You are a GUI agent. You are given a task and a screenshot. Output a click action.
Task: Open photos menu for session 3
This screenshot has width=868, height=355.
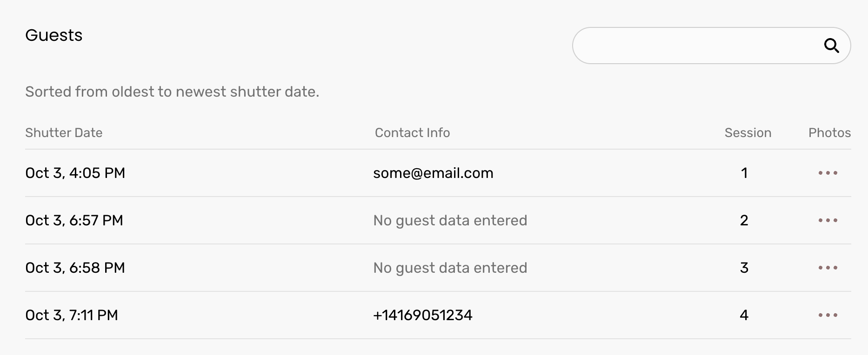click(828, 268)
